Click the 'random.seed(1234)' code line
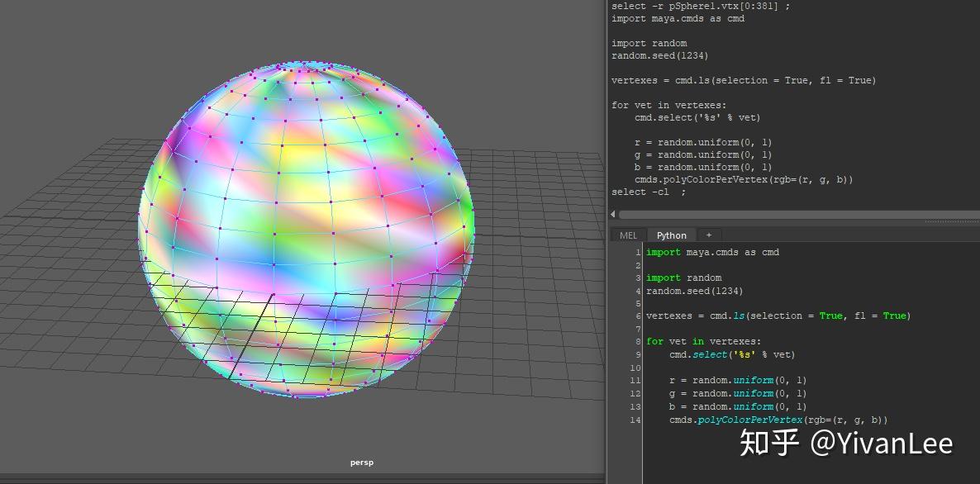 (694, 290)
